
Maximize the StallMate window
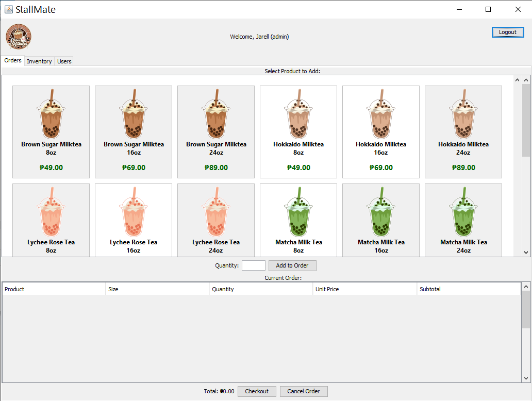pyautogui.click(x=488, y=9)
